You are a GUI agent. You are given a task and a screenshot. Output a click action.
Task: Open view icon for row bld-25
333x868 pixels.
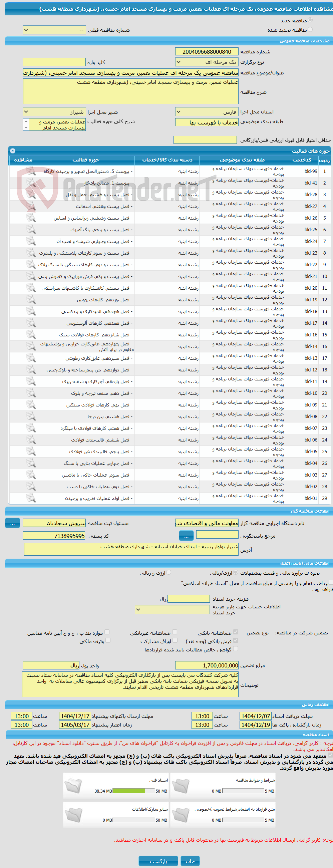[31, 230]
